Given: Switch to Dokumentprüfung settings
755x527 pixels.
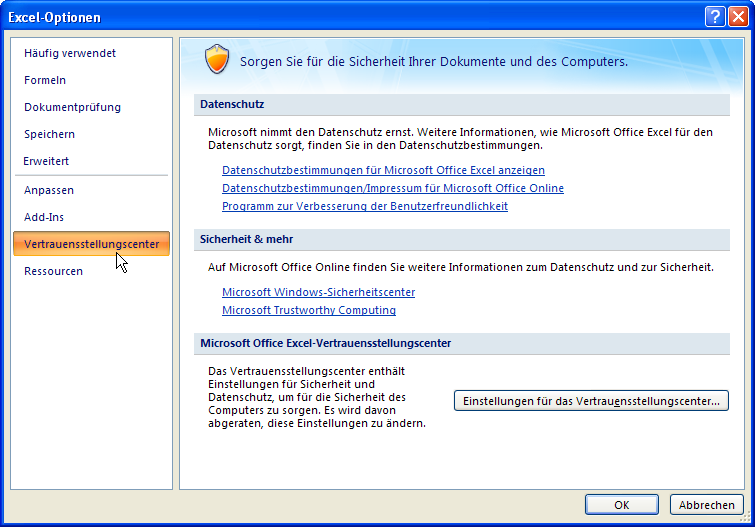Looking at the screenshot, I should pos(72,107).
